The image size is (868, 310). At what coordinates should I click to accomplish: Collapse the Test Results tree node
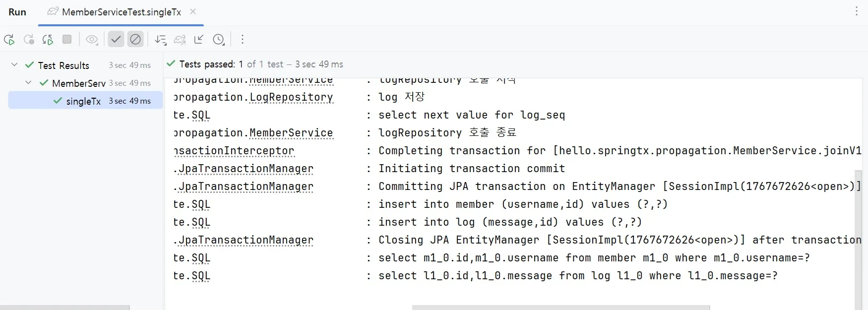pyautogui.click(x=14, y=65)
